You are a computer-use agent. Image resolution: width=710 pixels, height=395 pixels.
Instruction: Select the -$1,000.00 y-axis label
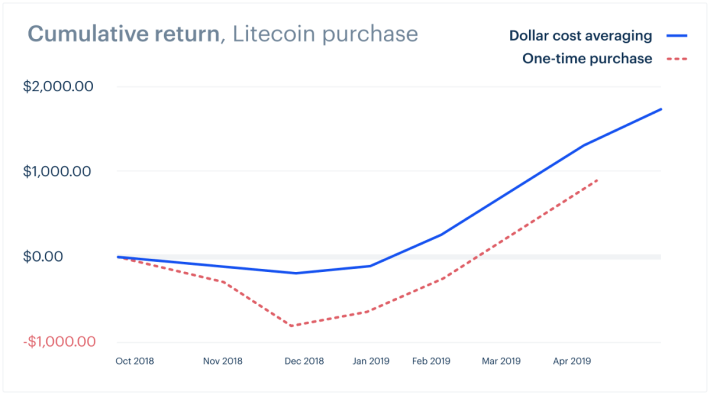point(59,342)
